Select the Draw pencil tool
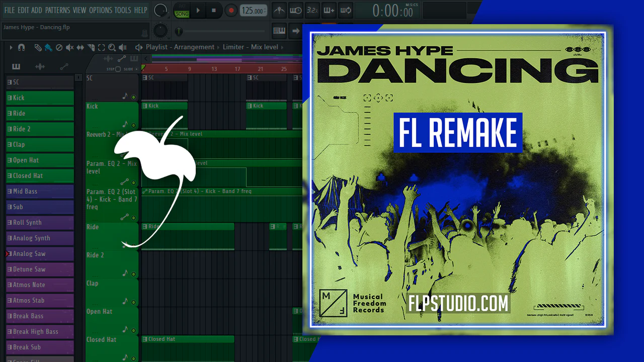The height and width of the screenshot is (362, 644). coord(38,47)
